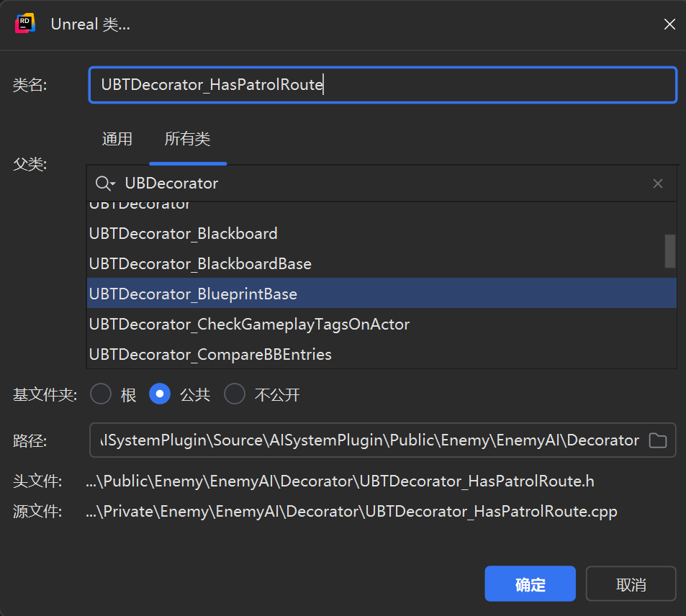The image size is (686, 616).
Task: Select UBTDecorator_CheckGameplayTagsOnActor entry
Action: coord(382,324)
